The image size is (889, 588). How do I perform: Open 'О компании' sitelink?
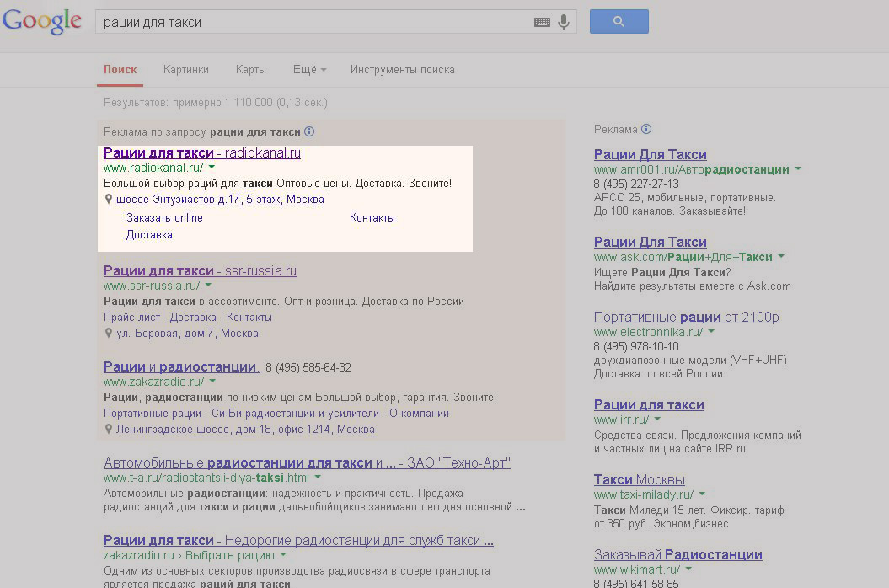point(419,414)
